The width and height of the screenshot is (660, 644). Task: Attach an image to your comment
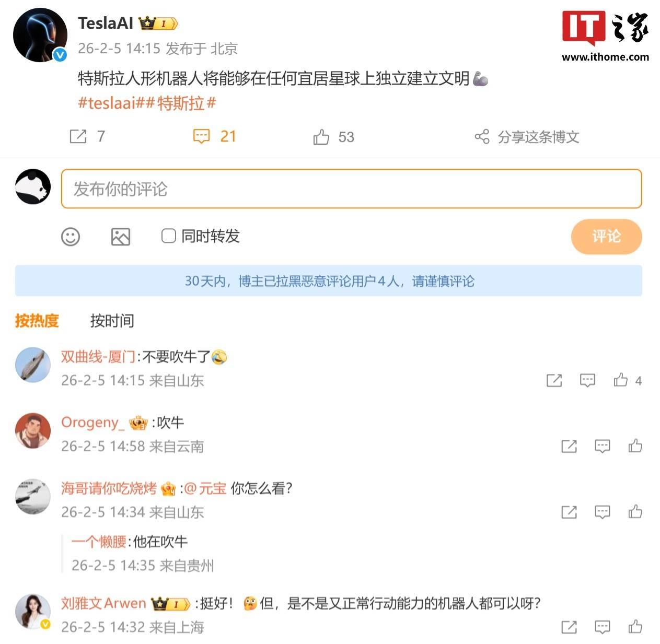121,237
